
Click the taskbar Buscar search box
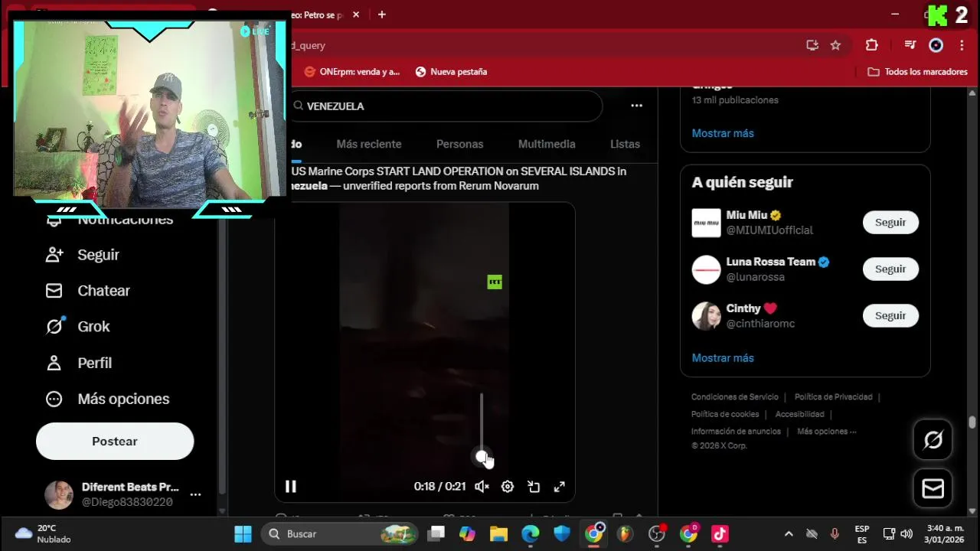(x=339, y=533)
